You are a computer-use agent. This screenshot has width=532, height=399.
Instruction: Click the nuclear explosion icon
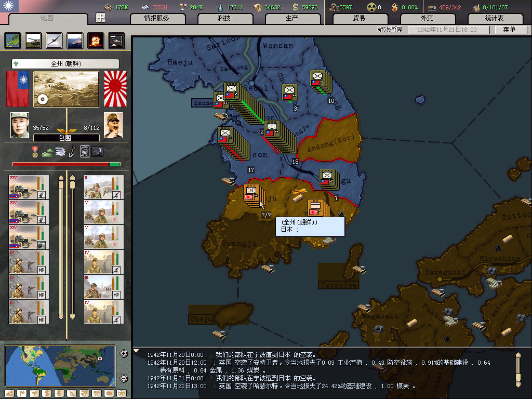pos(96,40)
